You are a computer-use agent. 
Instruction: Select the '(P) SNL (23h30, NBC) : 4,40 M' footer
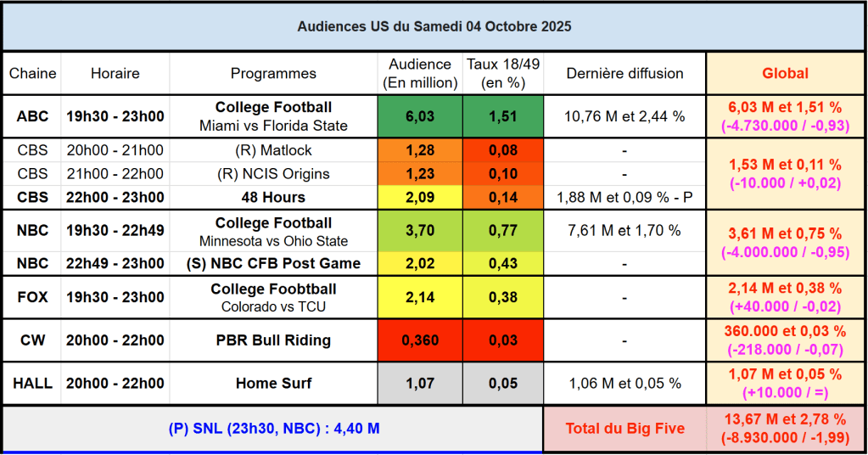coord(273,430)
